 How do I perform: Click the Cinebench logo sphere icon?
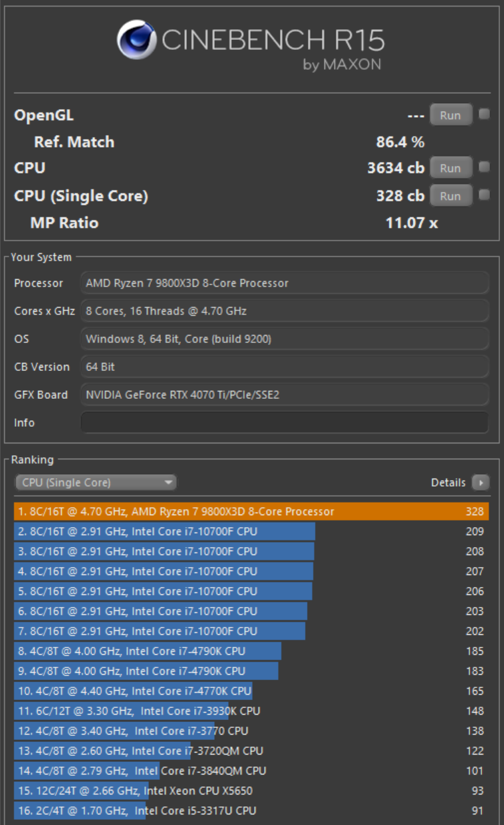pos(136,40)
